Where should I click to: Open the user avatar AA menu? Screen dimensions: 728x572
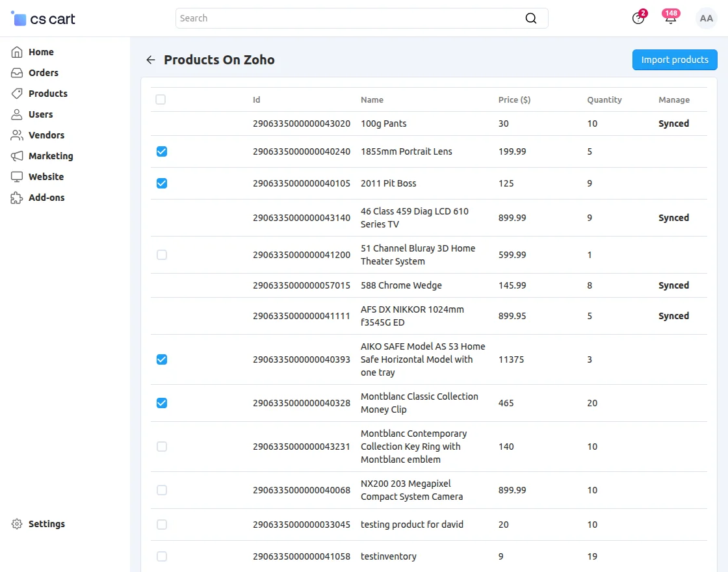pos(706,18)
